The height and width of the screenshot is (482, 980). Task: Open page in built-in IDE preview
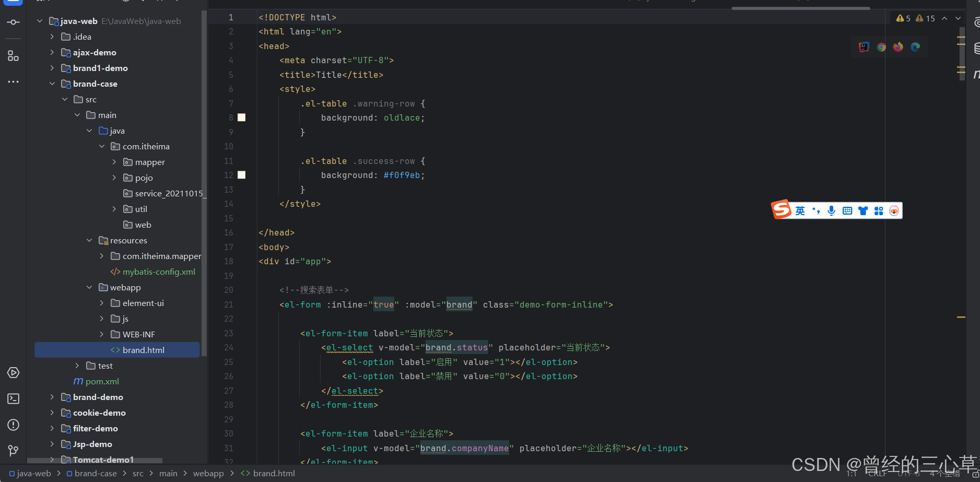864,47
